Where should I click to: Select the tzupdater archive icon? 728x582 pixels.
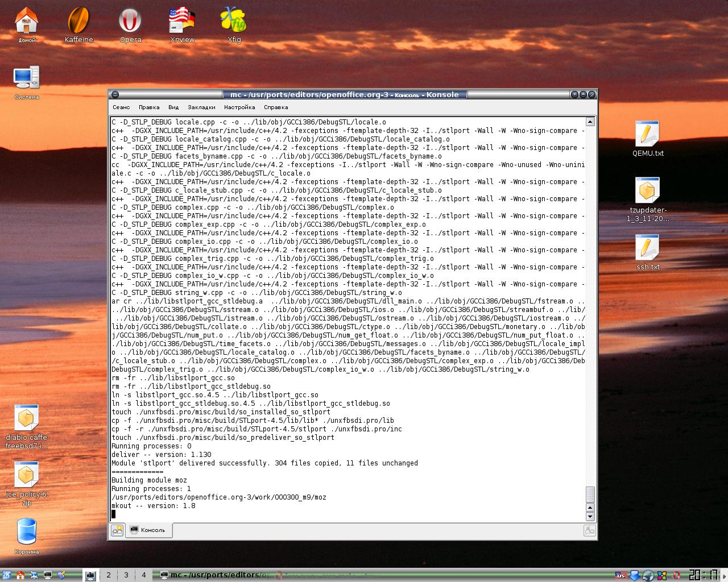point(647,199)
